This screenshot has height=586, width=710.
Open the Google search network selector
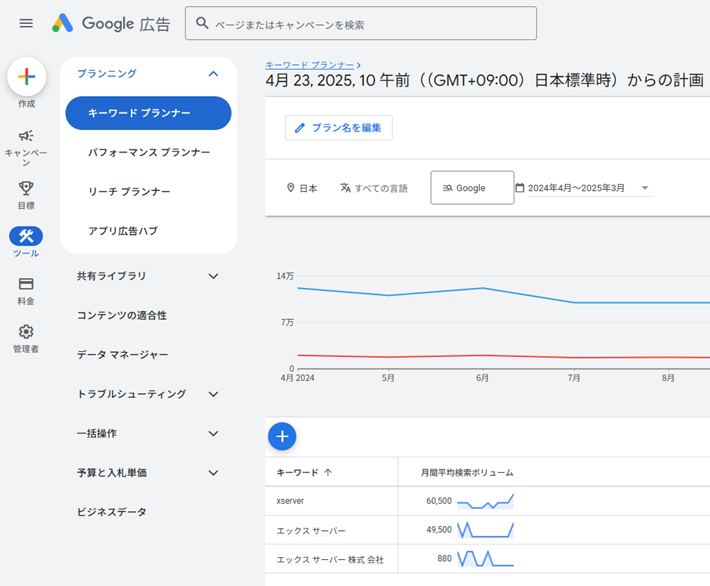(472, 187)
